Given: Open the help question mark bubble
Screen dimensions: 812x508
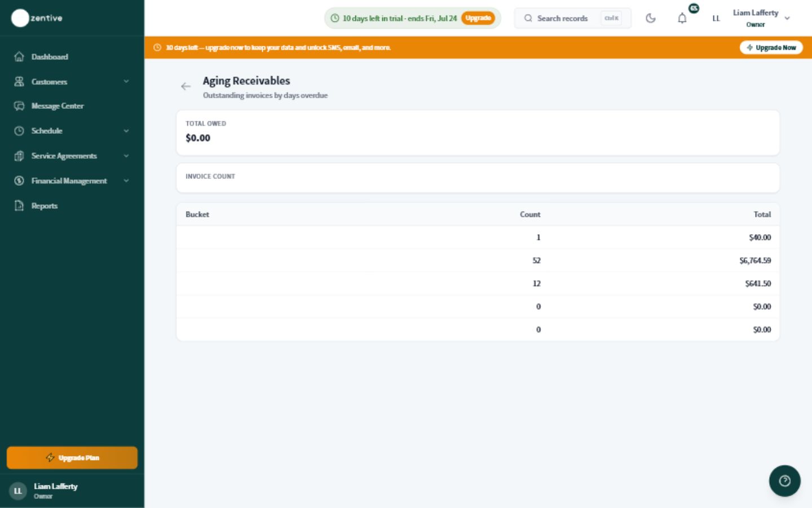Looking at the screenshot, I should click(784, 481).
